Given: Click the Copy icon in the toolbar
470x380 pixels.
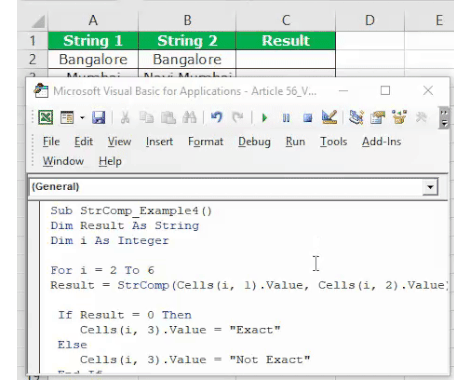Looking at the screenshot, I should [146, 117].
